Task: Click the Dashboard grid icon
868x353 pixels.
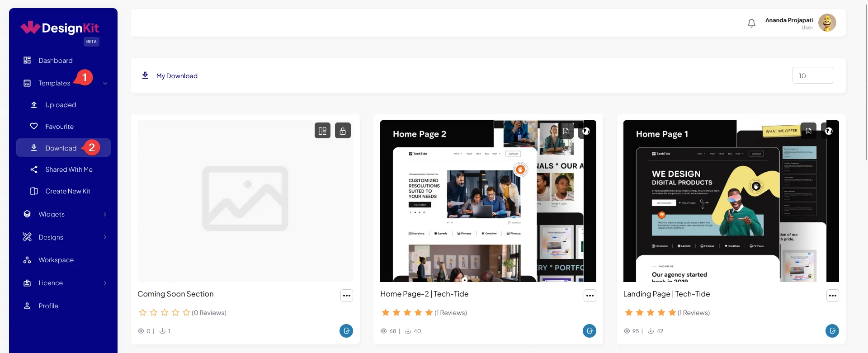Action: [27, 60]
